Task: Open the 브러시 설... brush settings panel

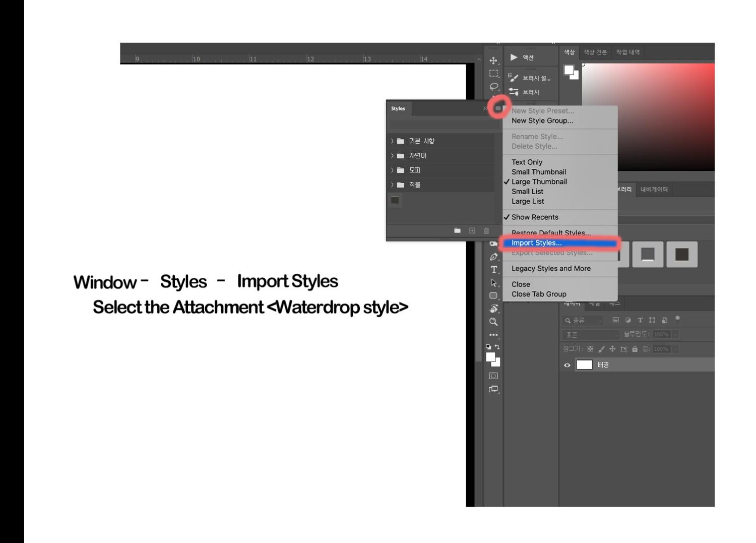Action: 530,78
